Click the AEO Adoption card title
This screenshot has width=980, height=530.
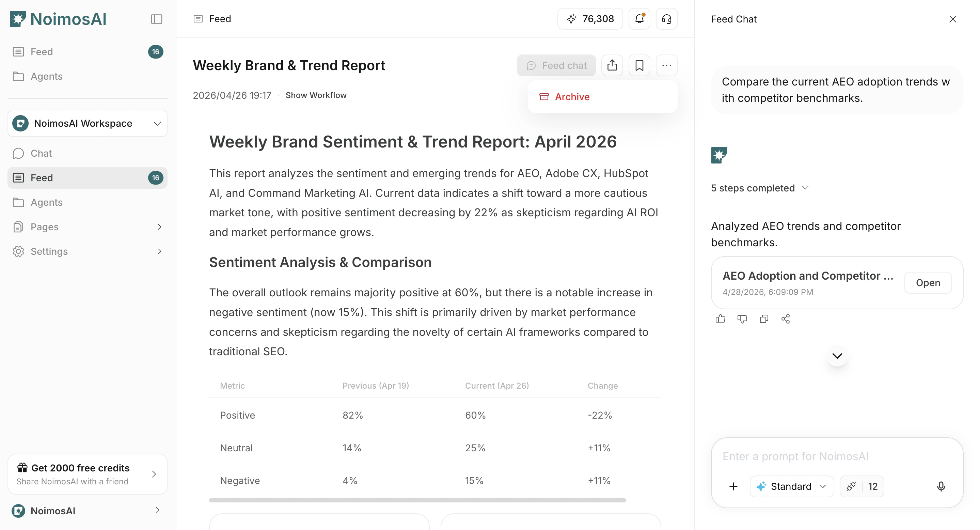808,276
